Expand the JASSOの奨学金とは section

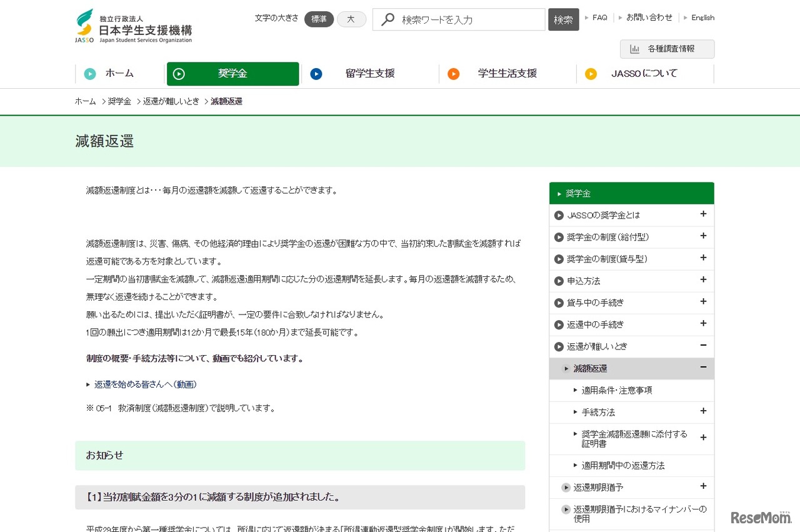pyautogui.click(x=703, y=214)
